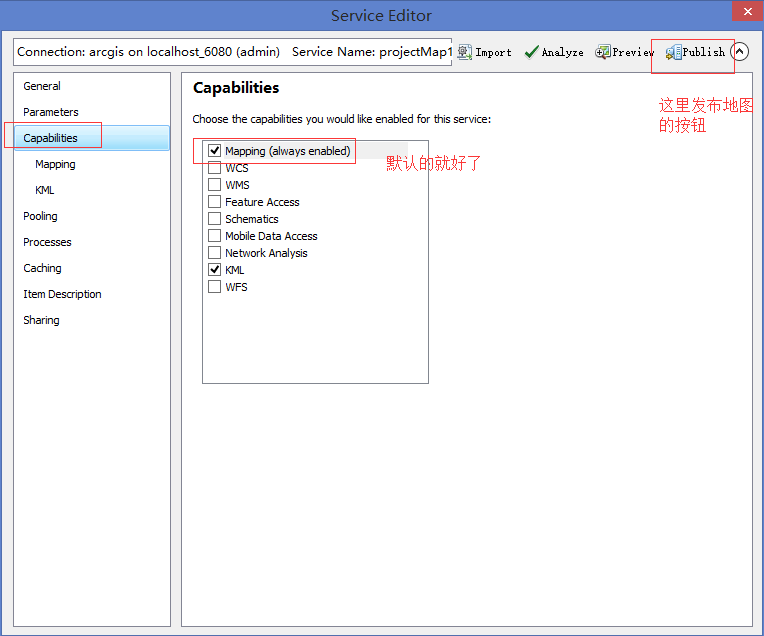Click the Preview button label

click(633, 52)
